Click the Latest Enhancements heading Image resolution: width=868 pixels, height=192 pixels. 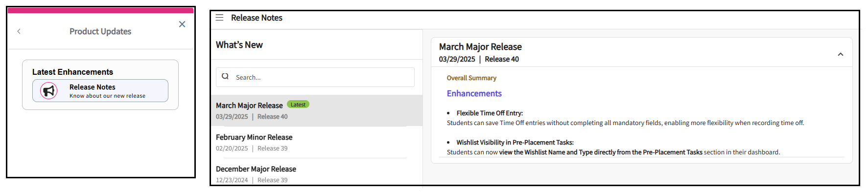(x=72, y=72)
